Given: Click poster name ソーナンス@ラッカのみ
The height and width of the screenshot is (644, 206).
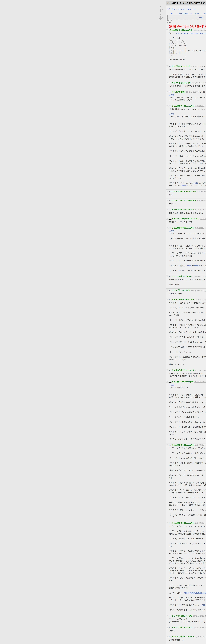Looking at the screenshot, I should click(181, 276).
